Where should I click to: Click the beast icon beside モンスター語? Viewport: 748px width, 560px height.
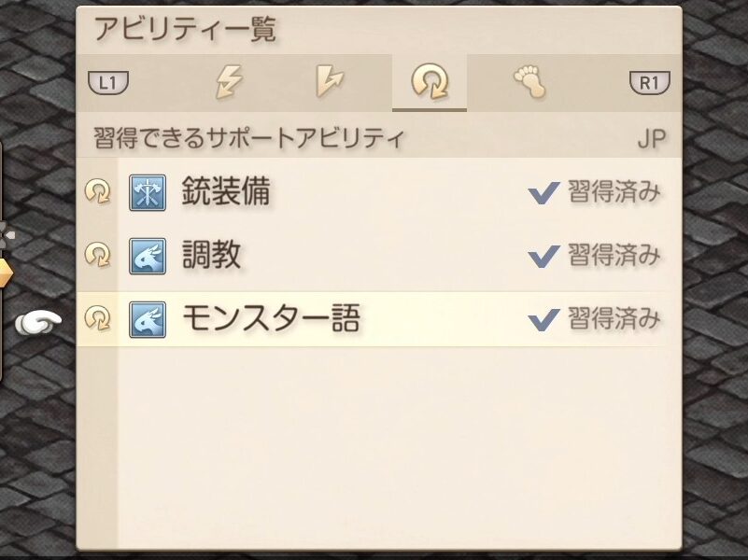point(147,319)
